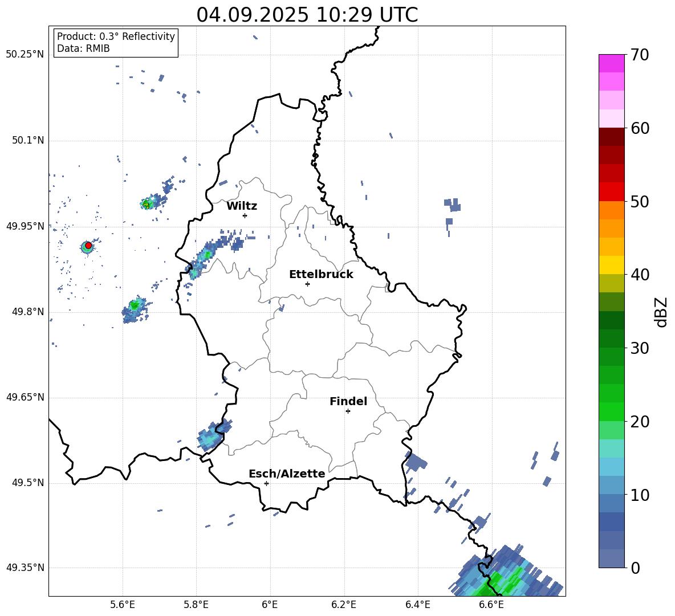Click the 49.5°N latitude label
The image size is (675, 616).
[28, 483]
